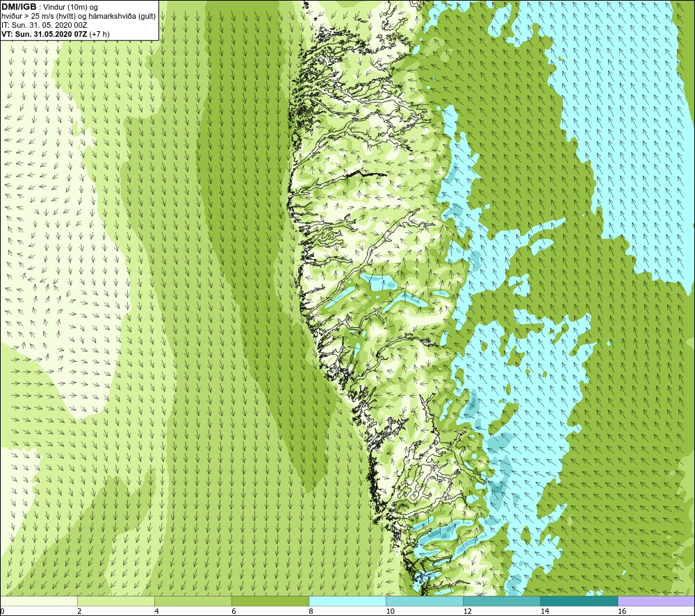Click the 'hviður > 25 m/s' legend line

(x=79, y=17)
